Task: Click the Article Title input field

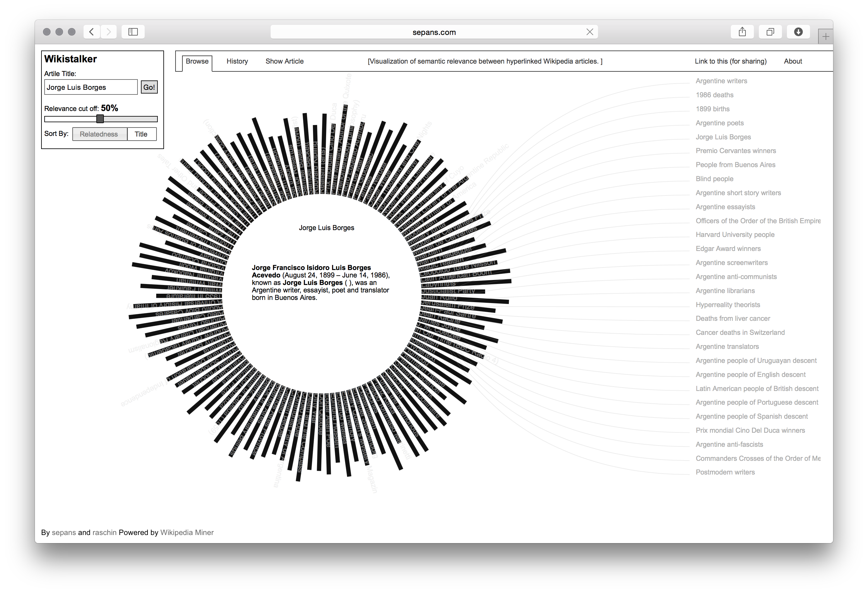Action: (x=91, y=87)
